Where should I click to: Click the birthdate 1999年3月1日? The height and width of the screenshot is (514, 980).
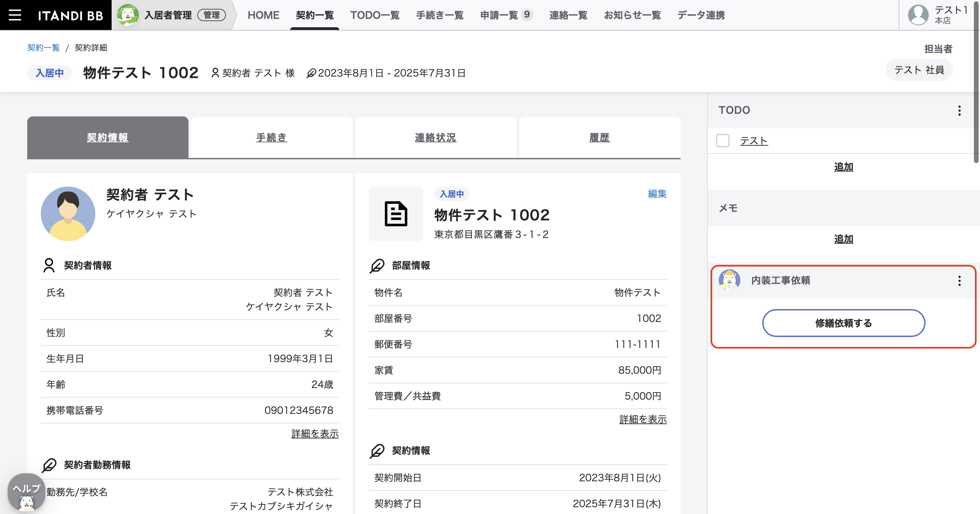[x=300, y=358]
